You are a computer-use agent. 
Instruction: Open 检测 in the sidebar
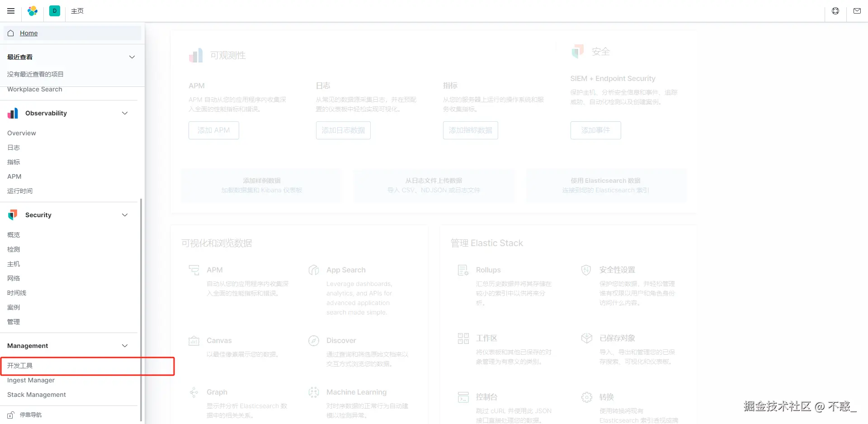(14, 249)
